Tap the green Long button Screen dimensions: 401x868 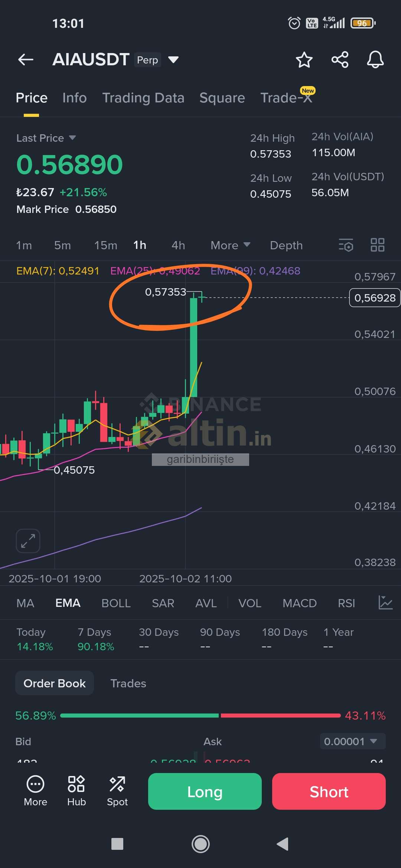205,792
